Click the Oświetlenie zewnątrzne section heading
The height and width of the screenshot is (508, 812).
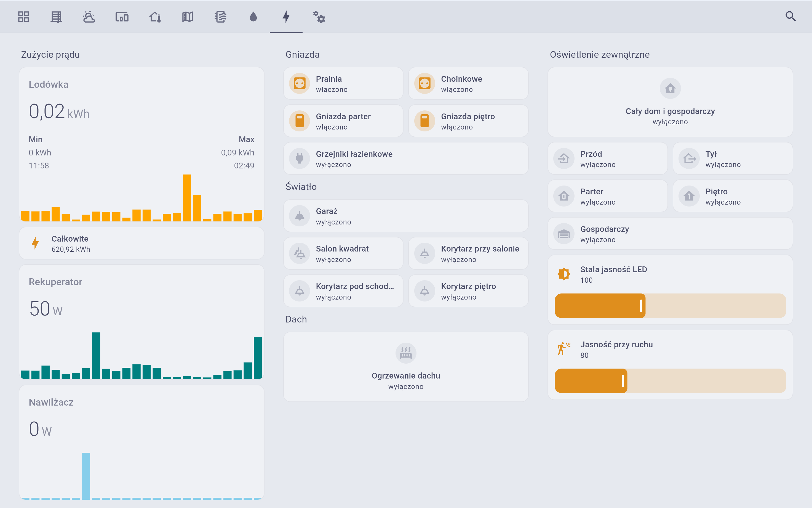(600, 54)
